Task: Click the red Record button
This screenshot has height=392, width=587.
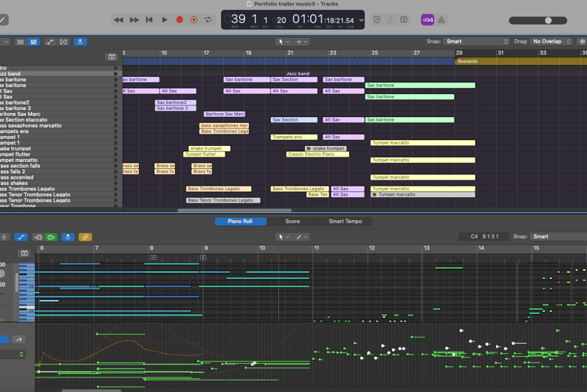Action: tap(180, 20)
